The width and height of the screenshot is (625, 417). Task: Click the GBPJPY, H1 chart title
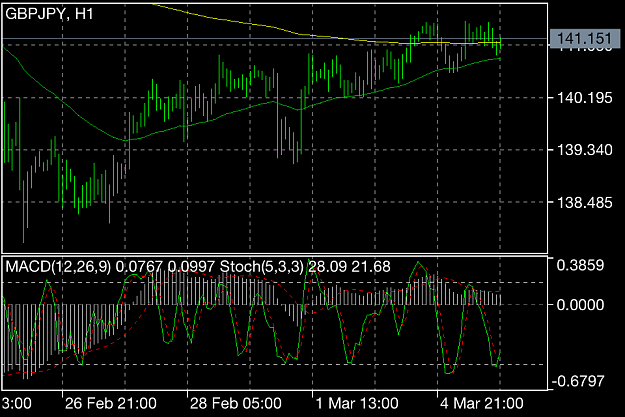[x=49, y=14]
